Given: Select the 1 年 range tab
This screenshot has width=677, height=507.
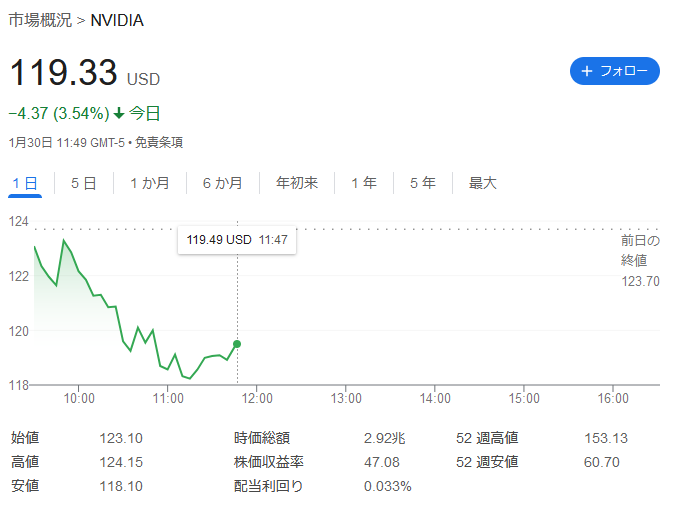Looking at the screenshot, I should 364,183.
